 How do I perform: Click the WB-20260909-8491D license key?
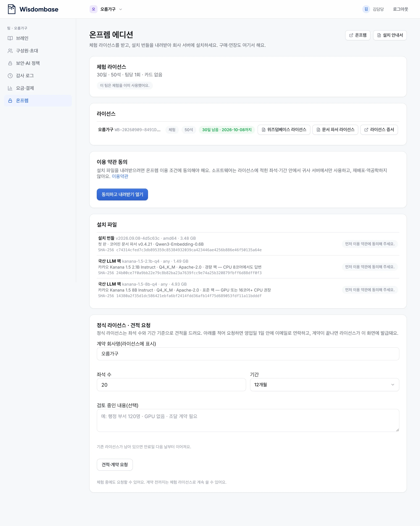137,130
